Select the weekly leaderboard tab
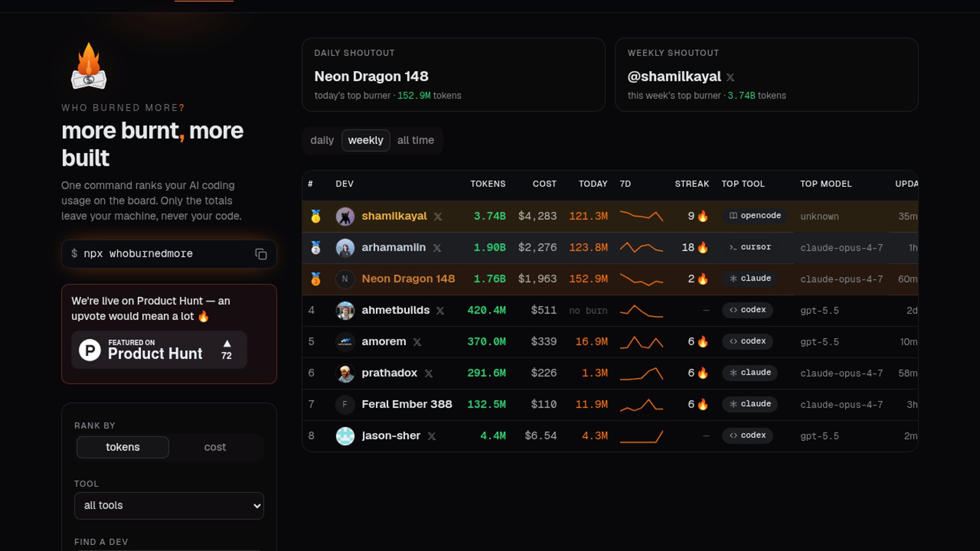980x551 pixels. click(365, 140)
